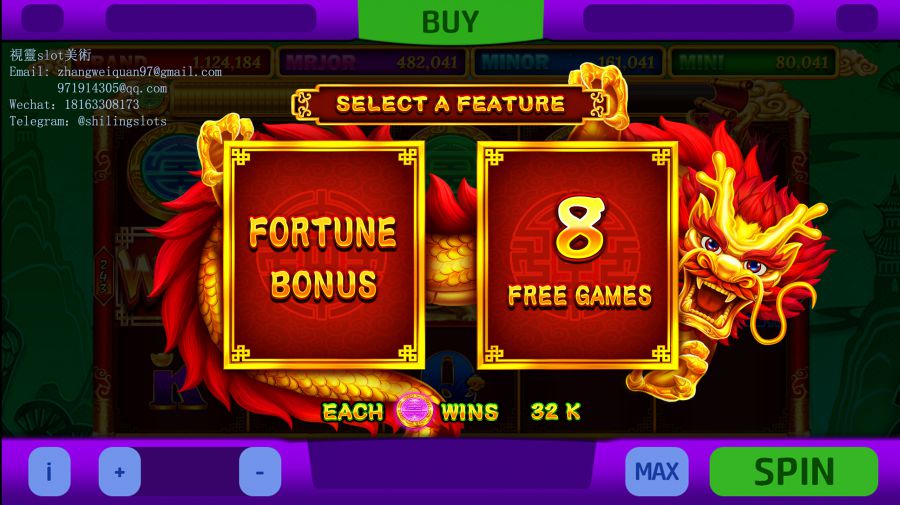Set bet to MAX
This screenshot has height=505, width=900.
tap(657, 471)
